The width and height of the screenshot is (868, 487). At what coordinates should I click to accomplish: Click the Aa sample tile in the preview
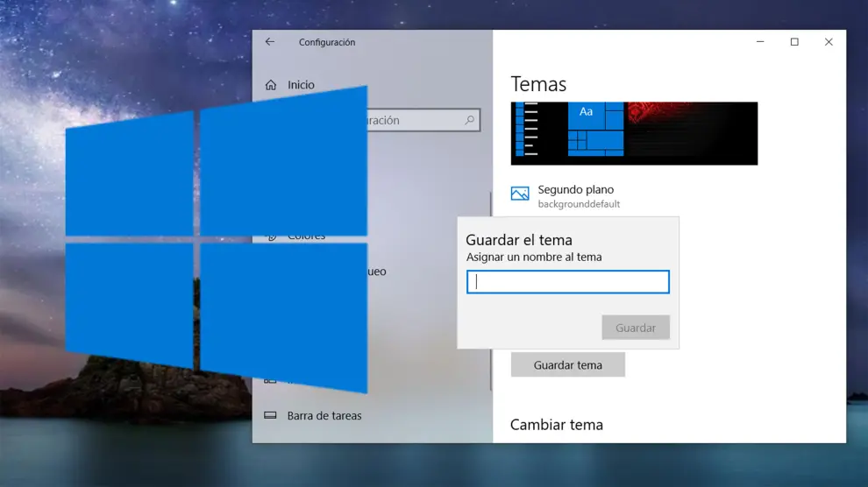click(587, 112)
